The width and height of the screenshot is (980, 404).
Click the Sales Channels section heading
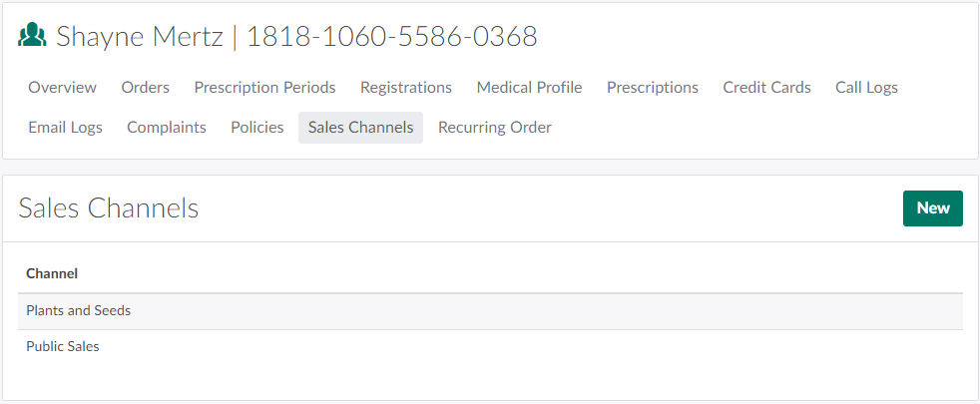pos(109,208)
